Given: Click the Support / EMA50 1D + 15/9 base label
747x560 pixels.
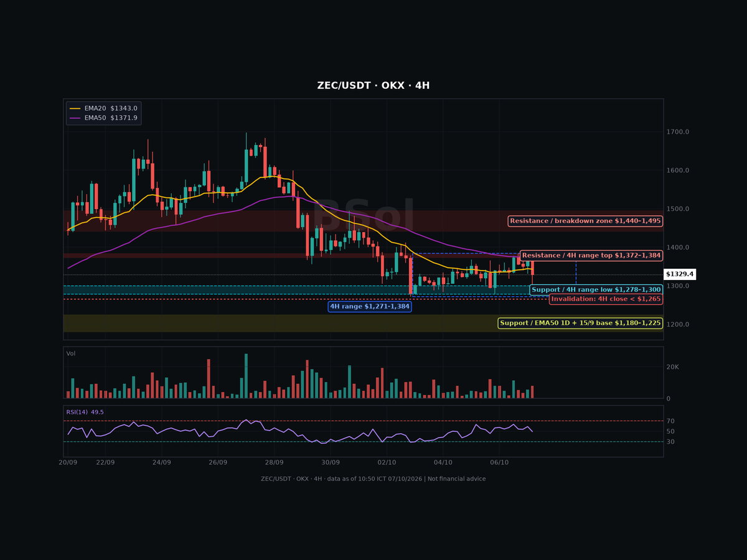Looking at the screenshot, I should coord(581,323).
